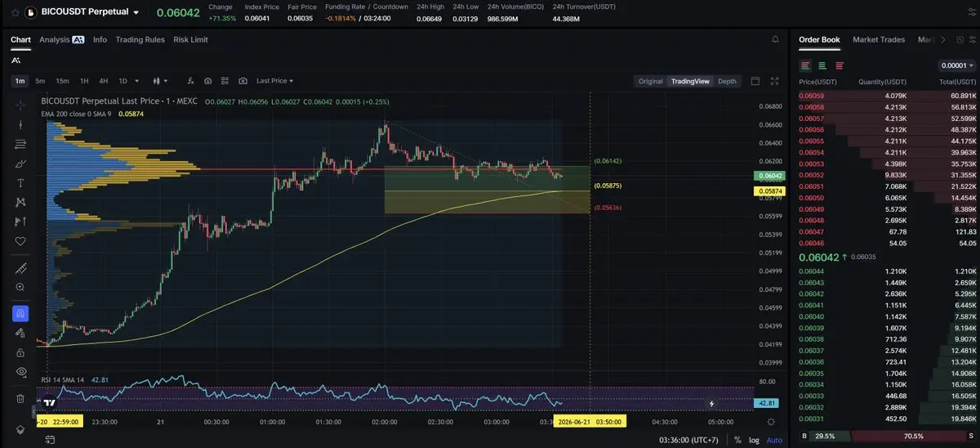This screenshot has height=448, width=980.
Task: Show combined buy and sell order book view
Action: coord(805,65)
